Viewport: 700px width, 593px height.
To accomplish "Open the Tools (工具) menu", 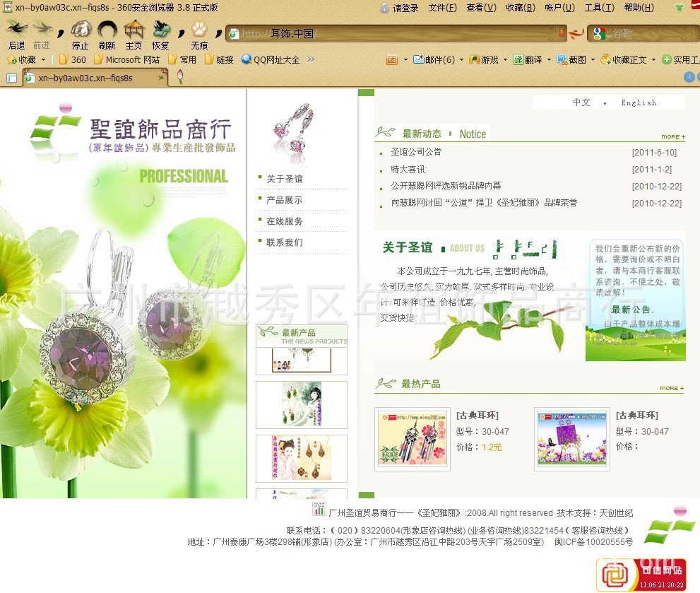I will [x=599, y=8].
